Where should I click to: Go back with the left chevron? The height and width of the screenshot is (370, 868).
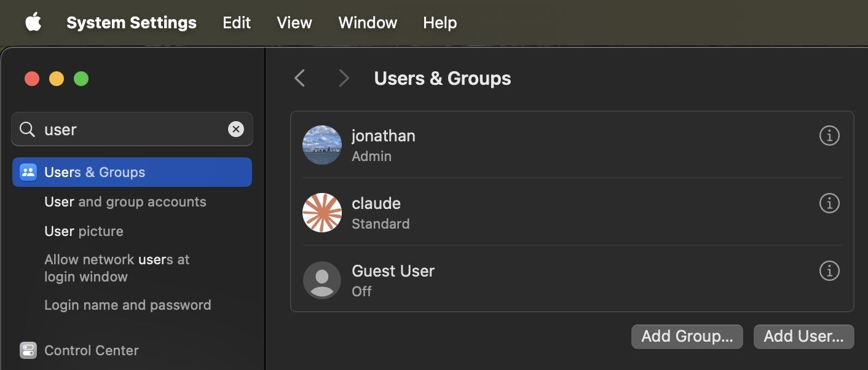(300, 78)
